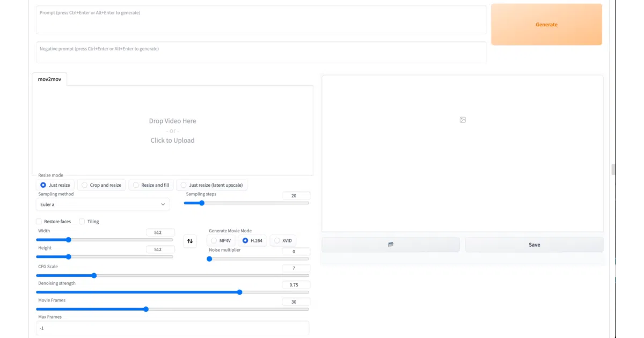Click the Denoising strength slider handle
This screenshot has height=338, width=644.
(240, 292)
